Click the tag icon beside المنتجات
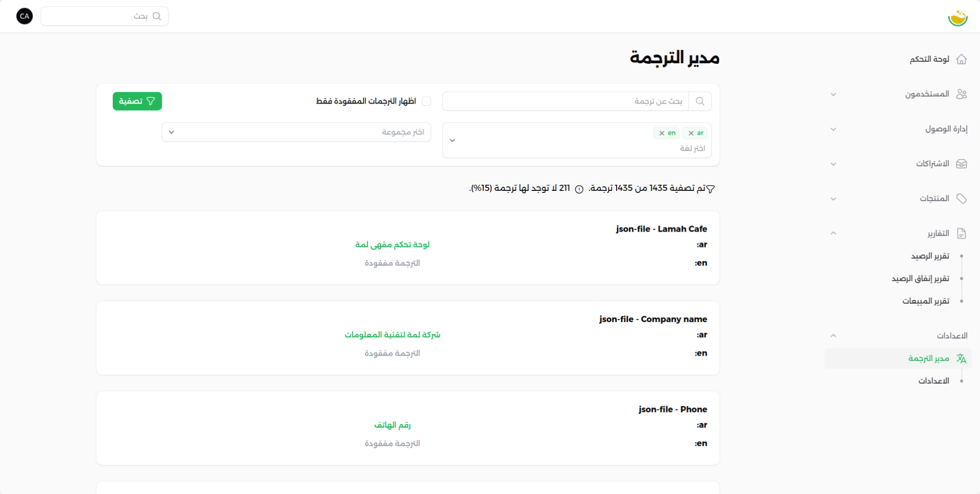The image size is (980, 494). tap(962, 199)
